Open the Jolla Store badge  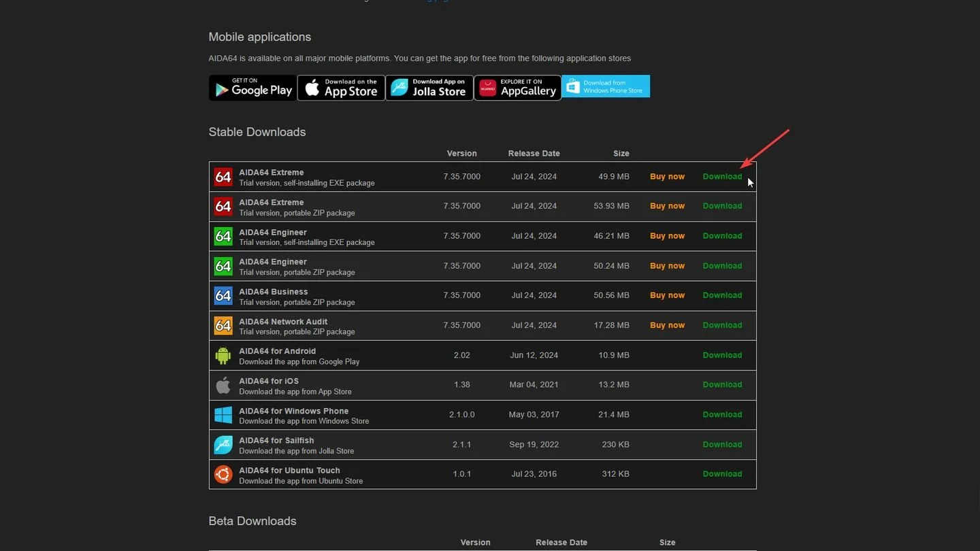click(x=429, y=88)
